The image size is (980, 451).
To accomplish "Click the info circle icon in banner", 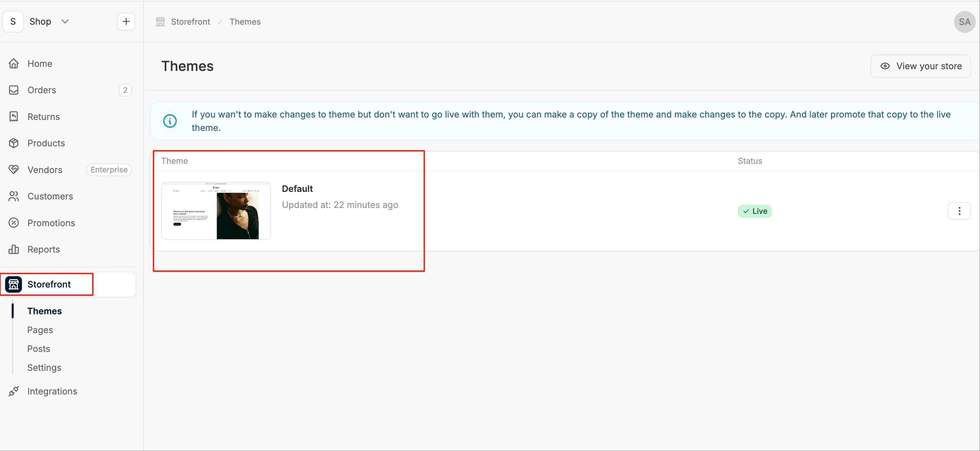I will click(170, 121).
